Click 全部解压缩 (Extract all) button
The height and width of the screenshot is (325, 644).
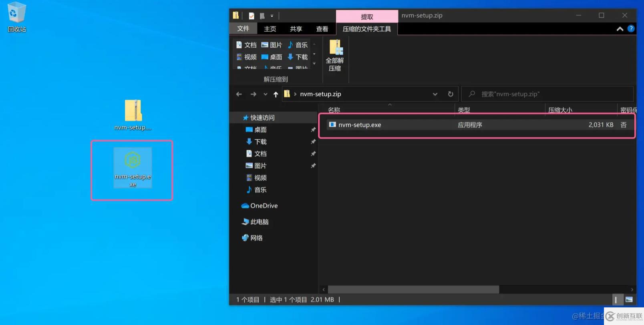[x=335, y=56]
